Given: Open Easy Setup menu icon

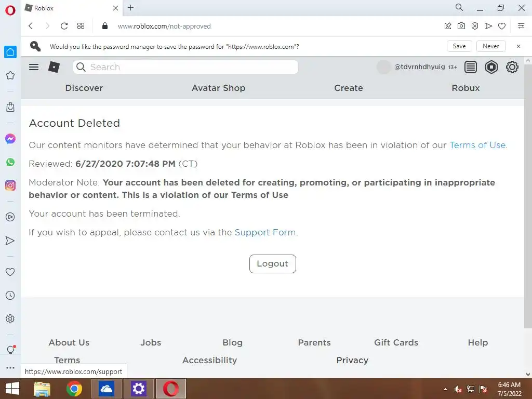Looking at the screenshot, I should pyautogui.click(x=521, y=26).
